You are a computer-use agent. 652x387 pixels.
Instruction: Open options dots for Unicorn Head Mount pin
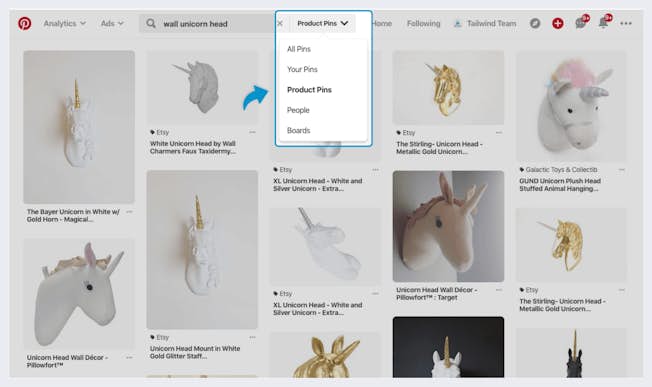(252, 337)
